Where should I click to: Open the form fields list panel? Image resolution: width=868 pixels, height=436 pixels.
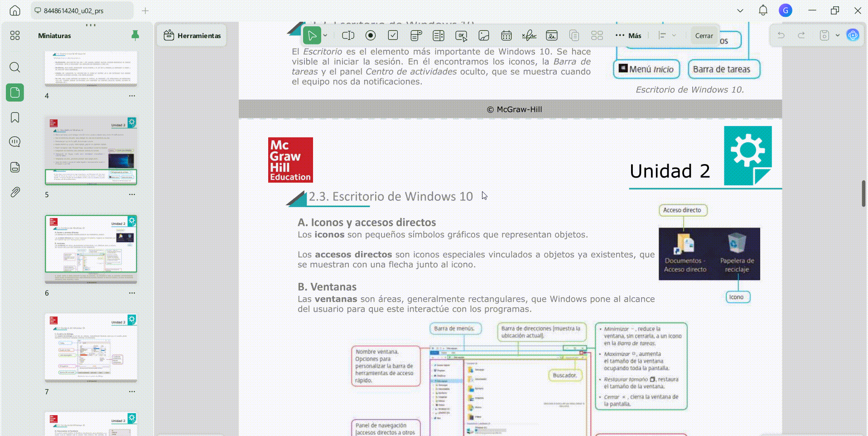(15, 167)
